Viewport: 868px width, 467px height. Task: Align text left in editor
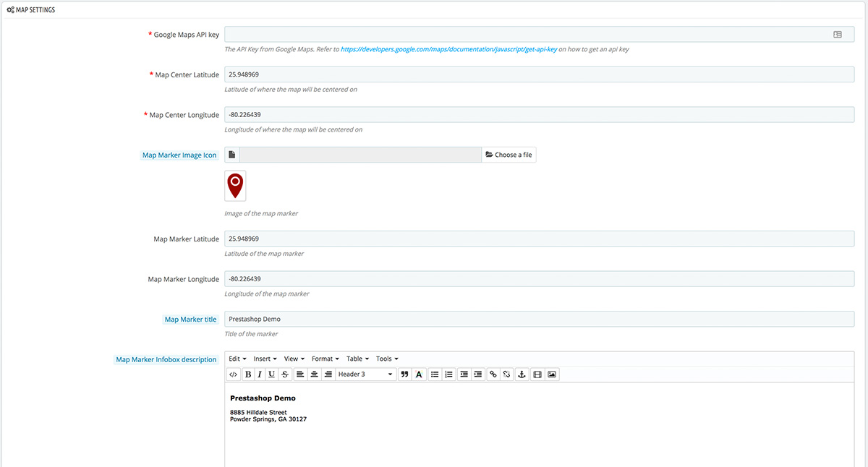tap(299, 374)
